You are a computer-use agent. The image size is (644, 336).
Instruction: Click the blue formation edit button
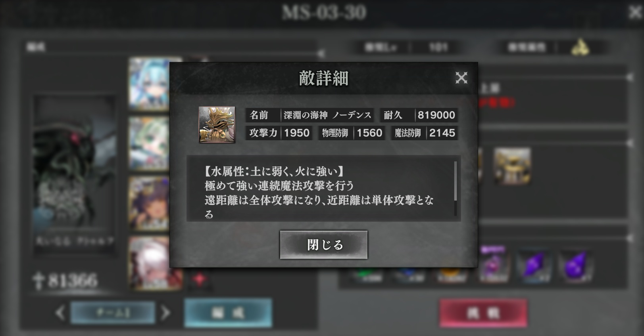point(228,313)
